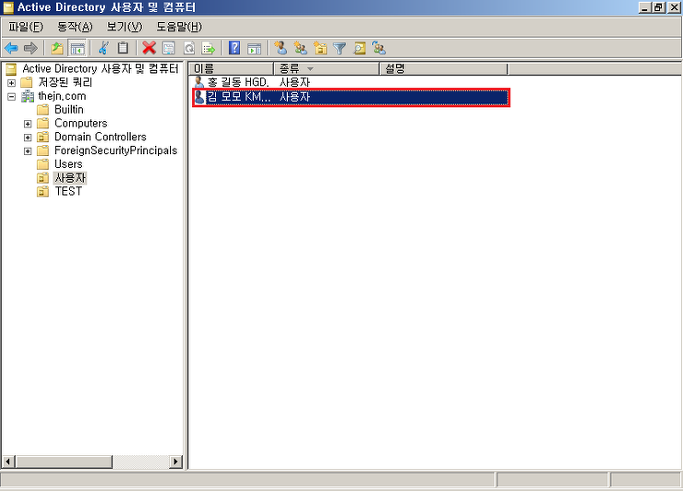This screenshot has height=491, width=683.
Task: Expand 저장된 쿼리 tree node
Action: pos(11,83)
